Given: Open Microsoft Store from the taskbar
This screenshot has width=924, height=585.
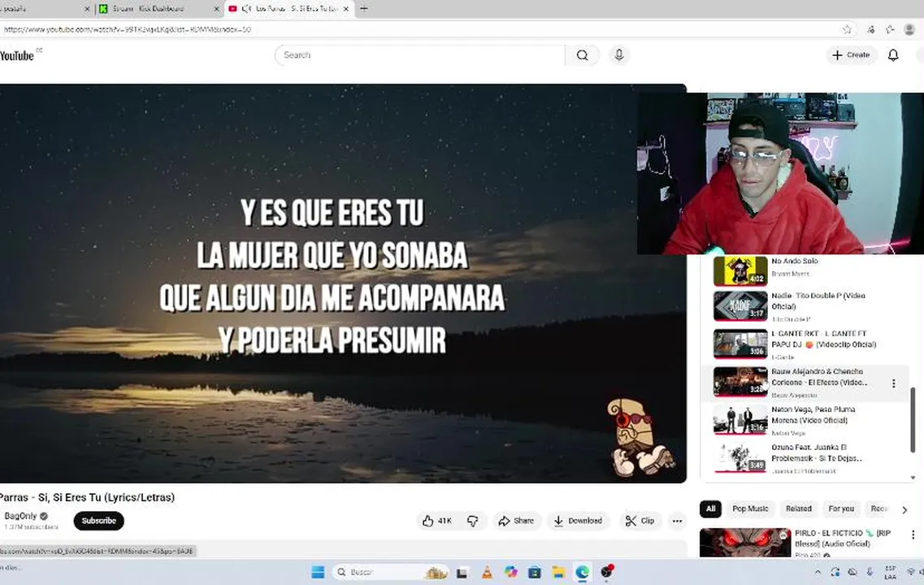Looking at the screenshot, I should 535,572.
